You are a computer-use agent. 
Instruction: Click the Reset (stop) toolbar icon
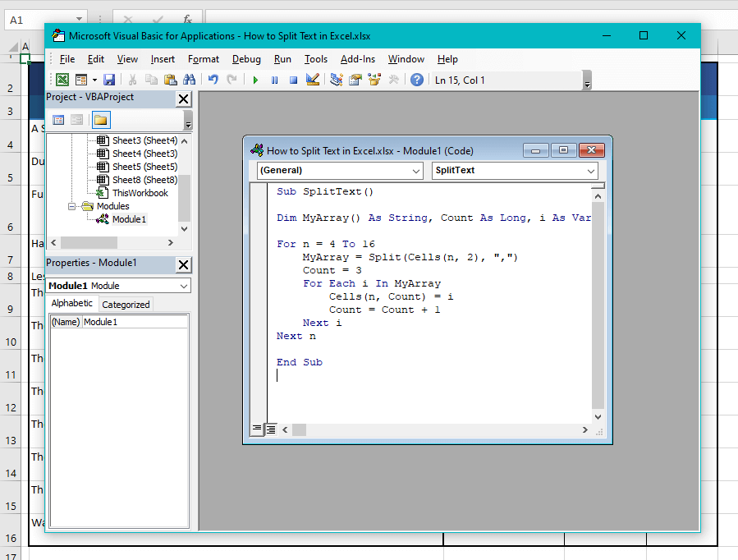tap(293, 80)
